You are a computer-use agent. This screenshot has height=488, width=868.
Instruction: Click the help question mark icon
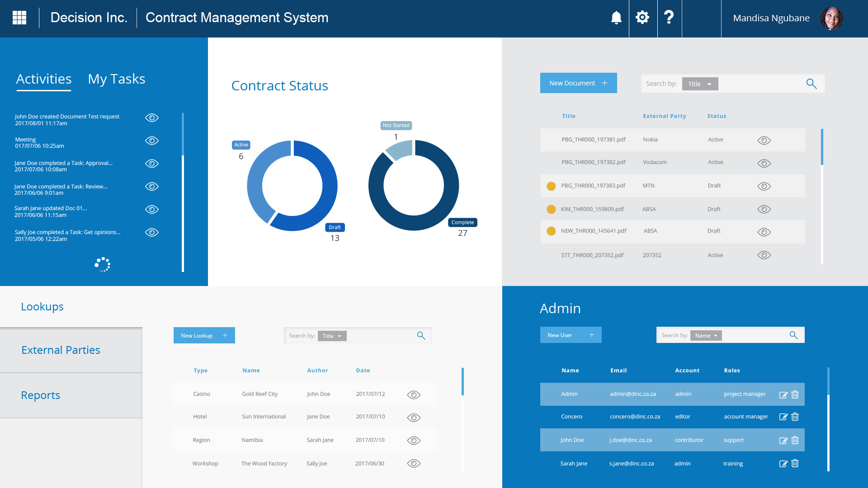coord(669,18)
